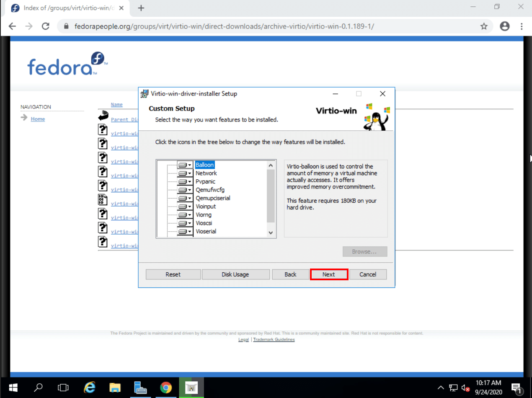532x398 pixels.
Task: Click Next to continue the setup
Action: [x=329, y=274]
